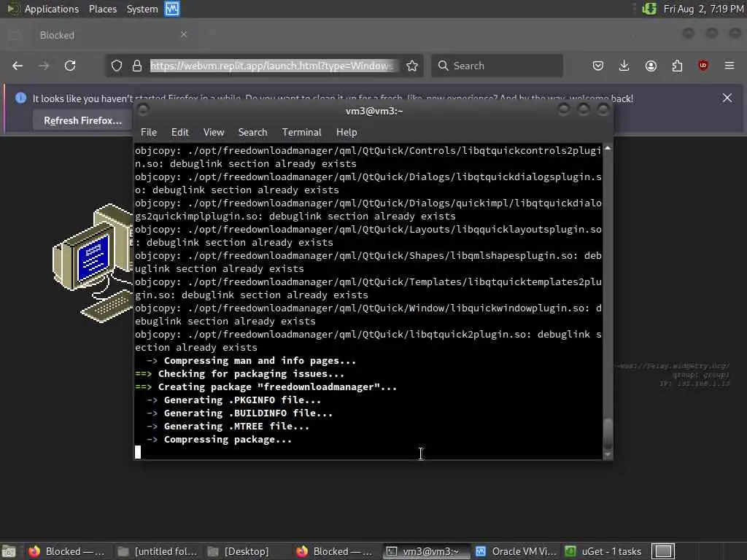Click the terminal window menu button at title bar left

pos(143,111)
